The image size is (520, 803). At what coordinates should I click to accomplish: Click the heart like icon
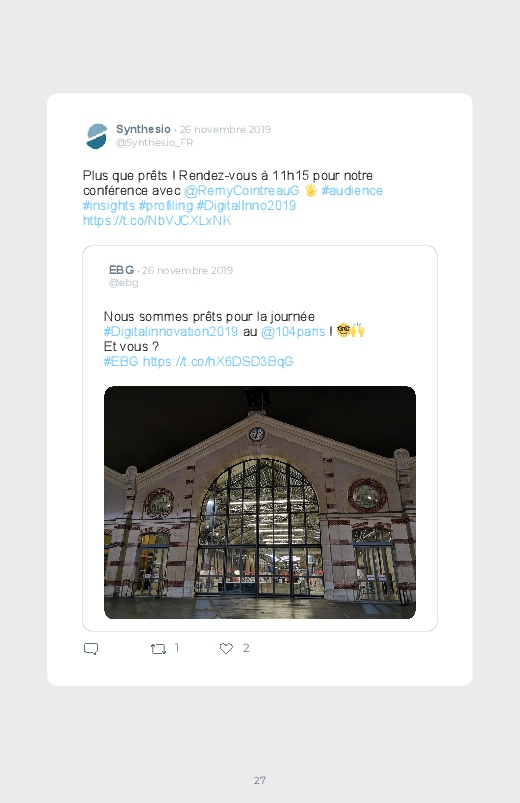point(226,648)
